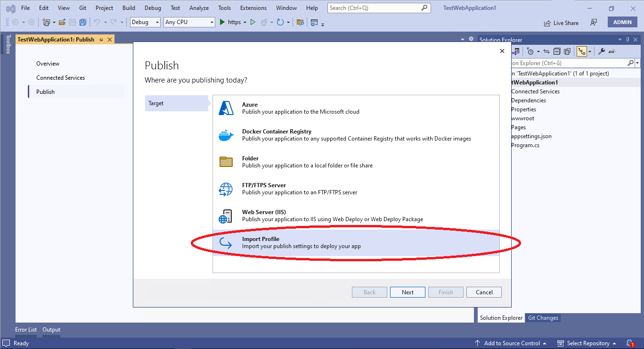Expand the https launch profile dropdown arrow
Viewport: 644px width, 349px height.
[x=245, y=23]
